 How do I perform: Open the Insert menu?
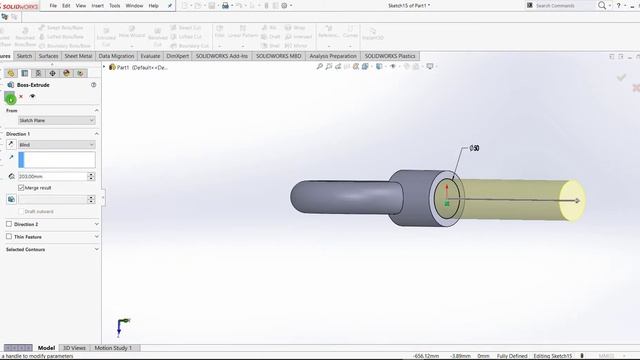pos(98,6)
